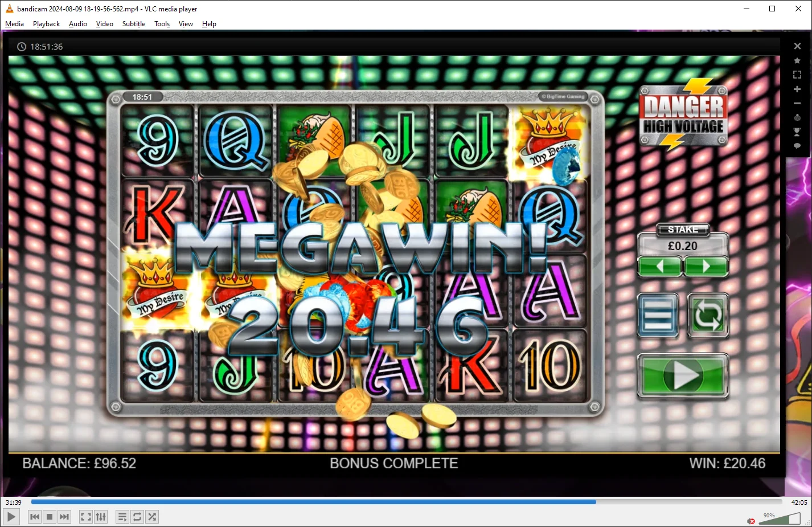Open the Audio menu
This screenshot has width=812, height=527.
[78, 24]
